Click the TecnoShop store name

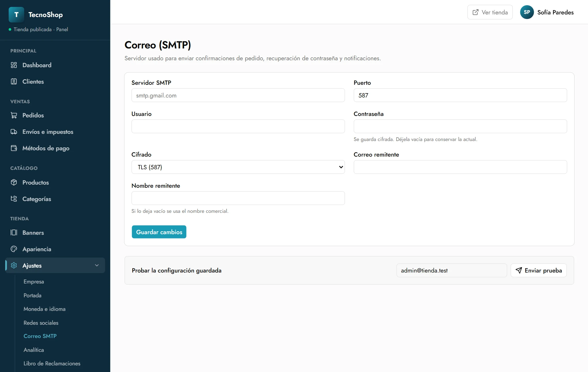[x=46, y=15]
